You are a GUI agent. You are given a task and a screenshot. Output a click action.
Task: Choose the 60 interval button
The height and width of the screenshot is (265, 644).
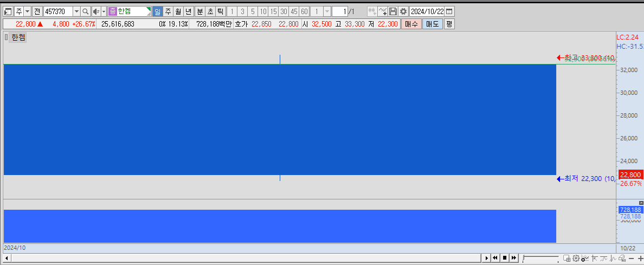(x=304, y=11)
